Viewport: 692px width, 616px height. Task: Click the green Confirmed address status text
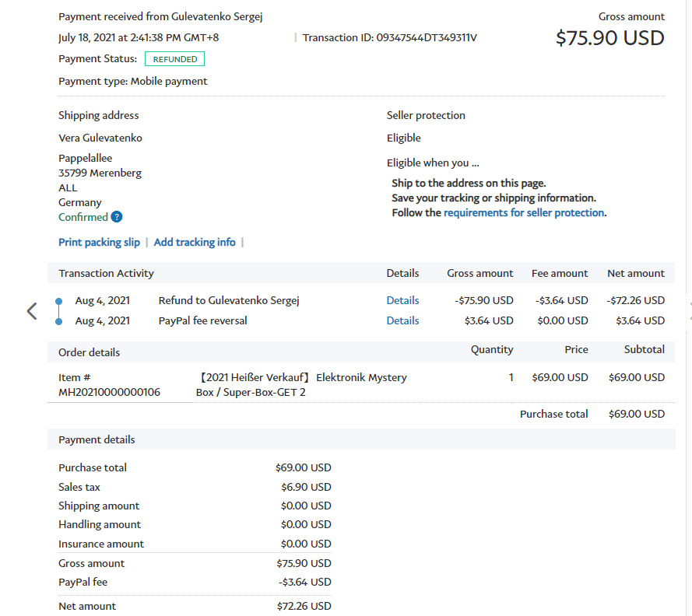click(x=83, y=217)
